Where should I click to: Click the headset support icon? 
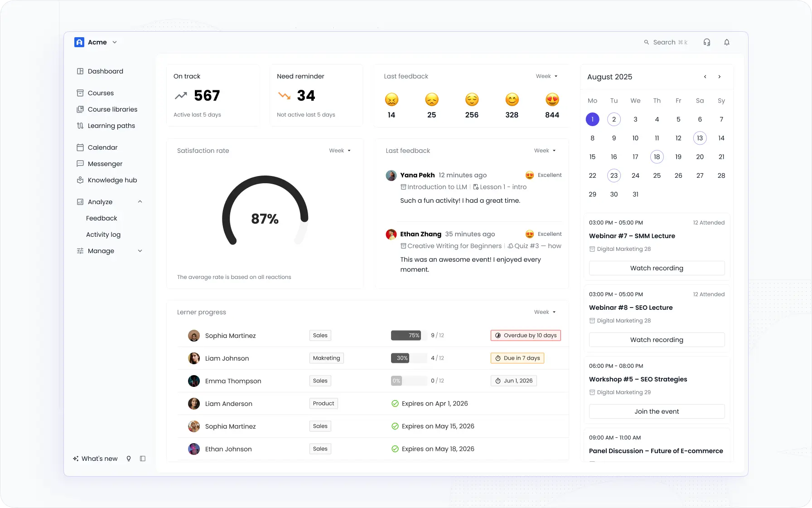(706, 42)
